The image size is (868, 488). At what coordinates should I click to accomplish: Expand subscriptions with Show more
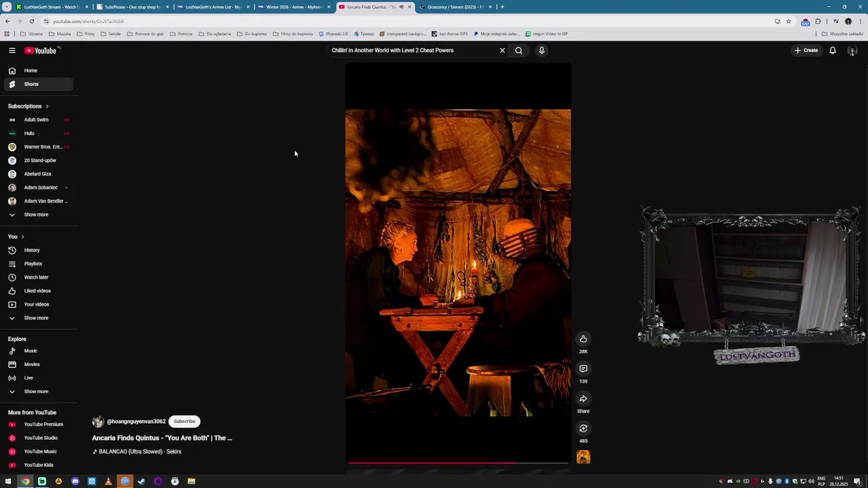point(37,215)
